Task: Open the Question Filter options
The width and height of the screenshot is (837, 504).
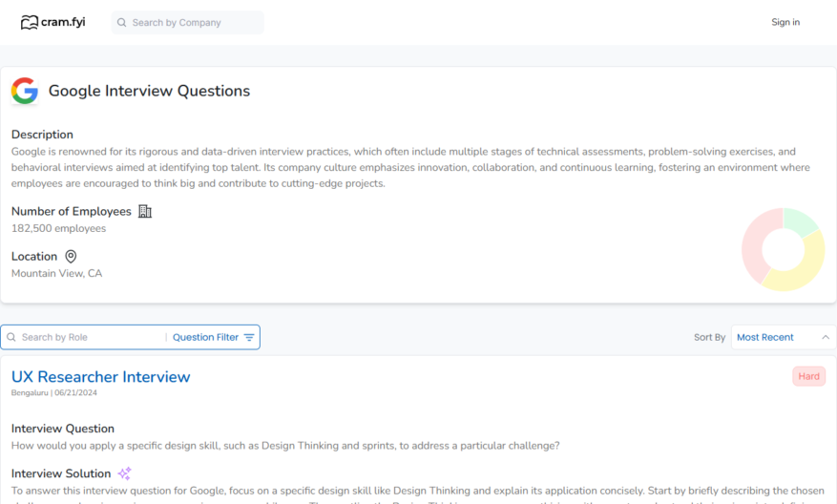Action: [x=213, y=337]
